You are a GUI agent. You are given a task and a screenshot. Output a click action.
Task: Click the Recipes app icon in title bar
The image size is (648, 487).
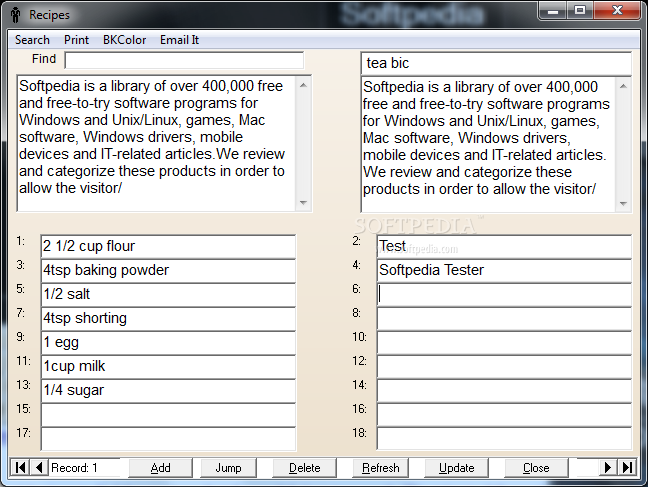pyautogui.click(x=16, y=15)
